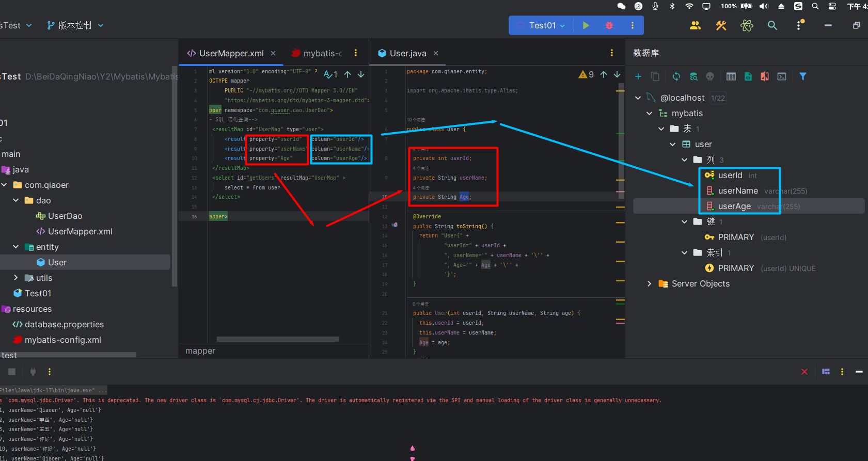The image size is (868, 461).
Task: Stop the running process square
Action: (12, 372)
